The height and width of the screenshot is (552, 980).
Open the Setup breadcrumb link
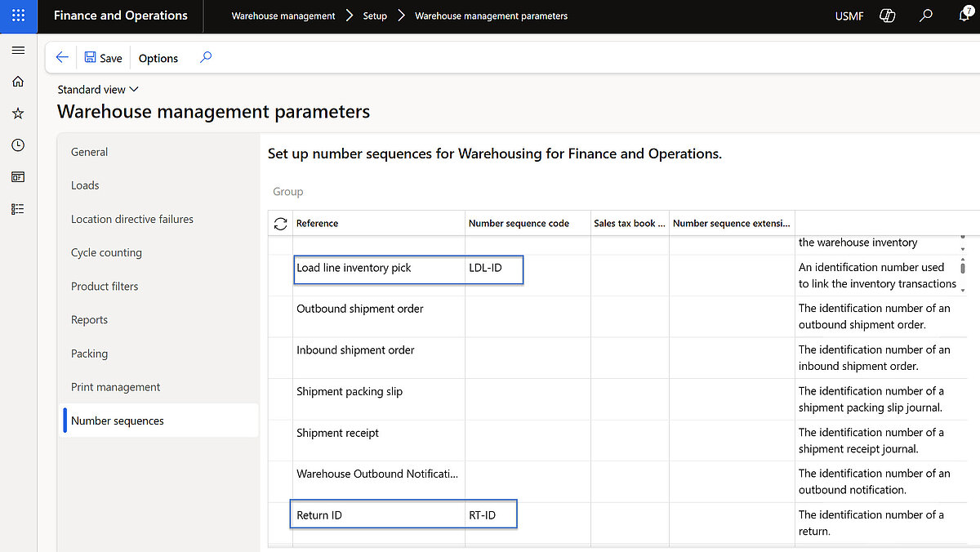point(375,16)
